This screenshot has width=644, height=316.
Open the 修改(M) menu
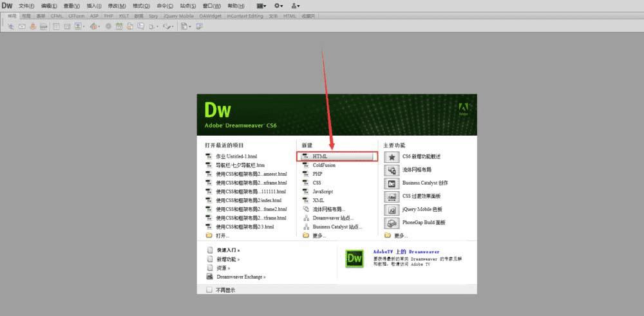pos(117,6)
